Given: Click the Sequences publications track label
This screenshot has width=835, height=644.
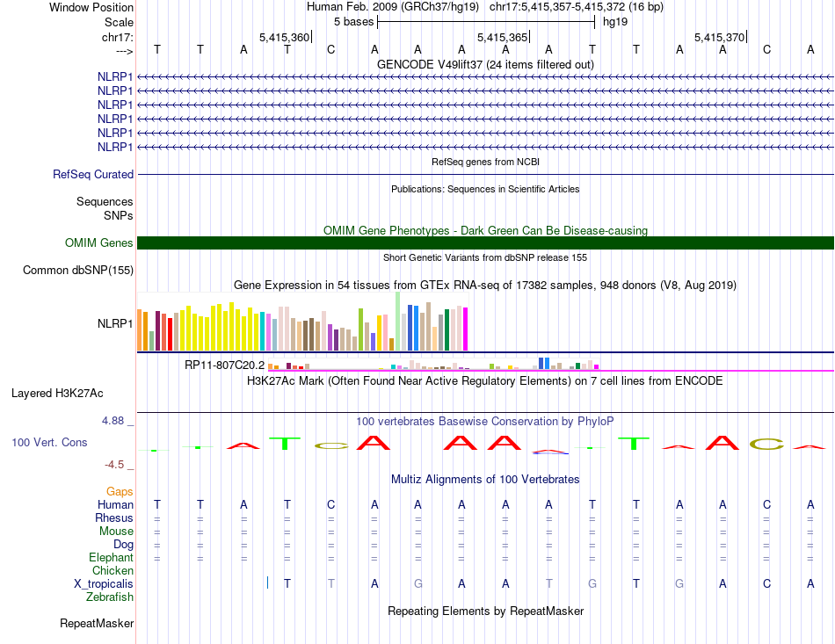Looking at the screenshot, I should 105,202.
